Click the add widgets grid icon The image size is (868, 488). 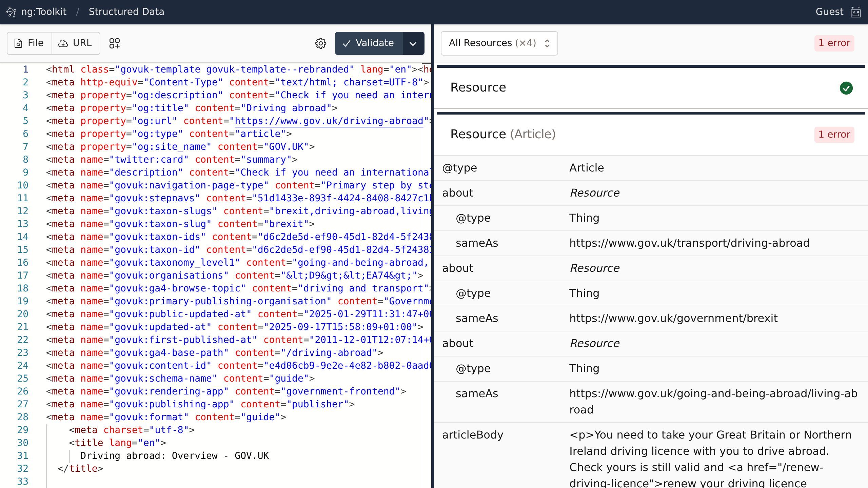coord(114,43)
